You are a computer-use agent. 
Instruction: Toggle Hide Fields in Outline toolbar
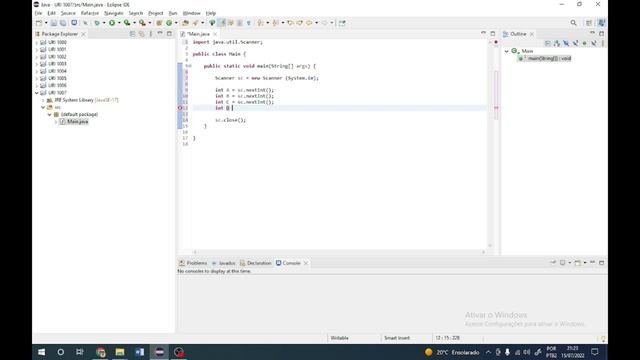(x=566, y=43)
